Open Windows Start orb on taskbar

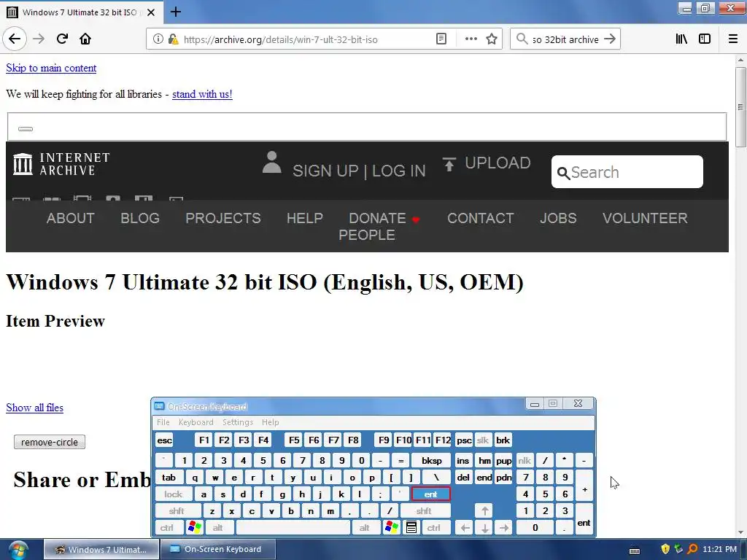tap(18, 550)
